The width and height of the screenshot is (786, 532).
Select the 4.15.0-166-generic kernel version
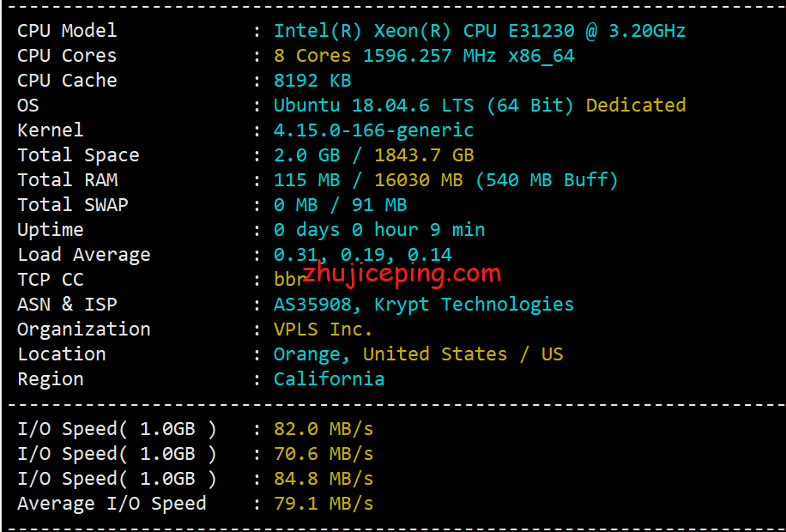[373, 131]
